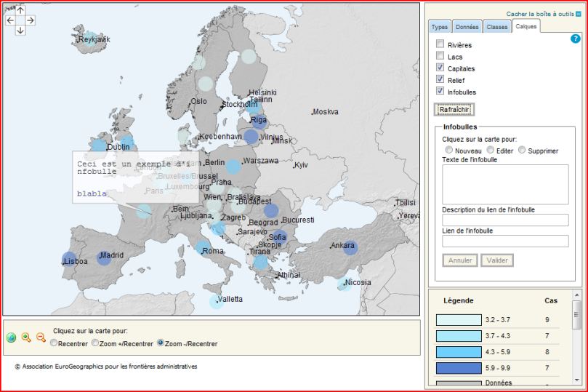Pan the map left with arrow

pos(10,20)
